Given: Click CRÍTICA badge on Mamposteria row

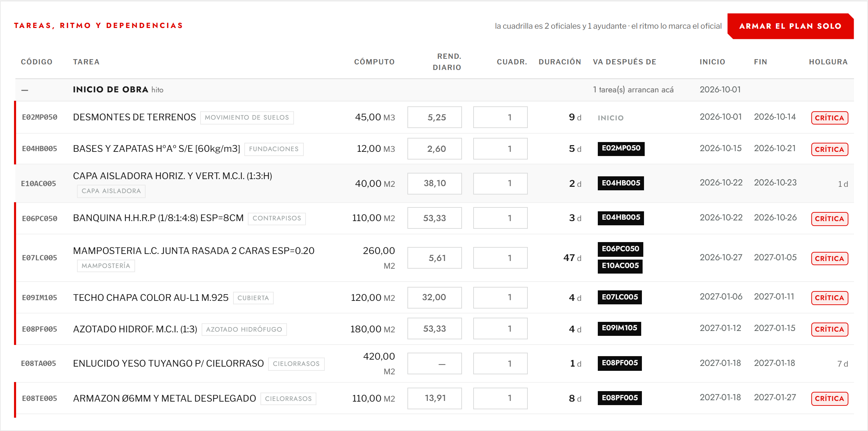Looking at the screenshot, I should (x=829, y=259).
